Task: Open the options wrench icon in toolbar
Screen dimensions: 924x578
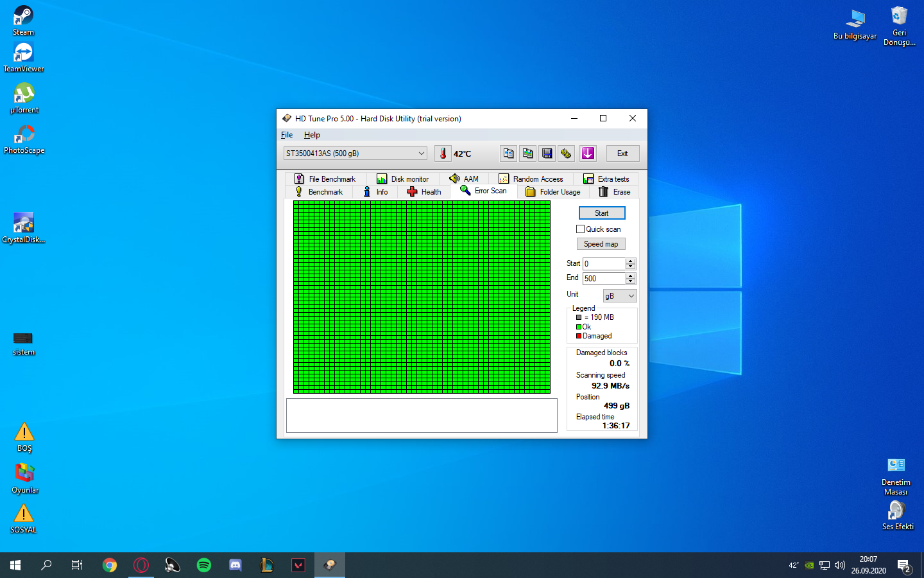Action: click(x=566, y=153)
